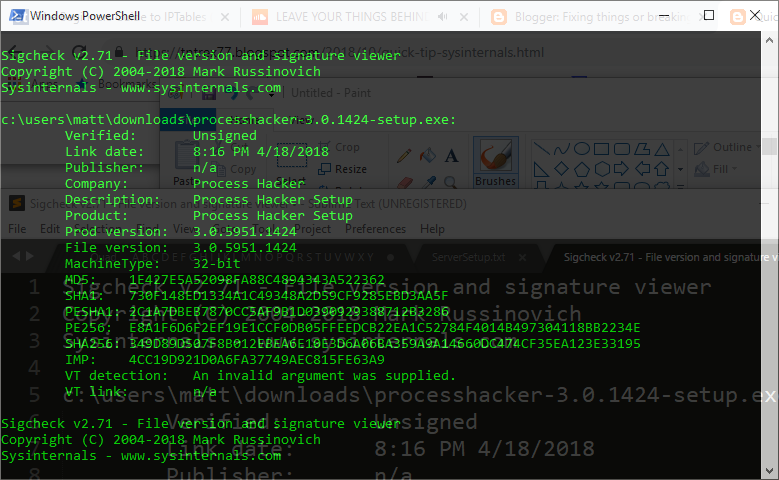The width and height of the screenshot is (779, 480).
Task: Close the 'to IPTables' browser tab
Action: click(225, 17)
